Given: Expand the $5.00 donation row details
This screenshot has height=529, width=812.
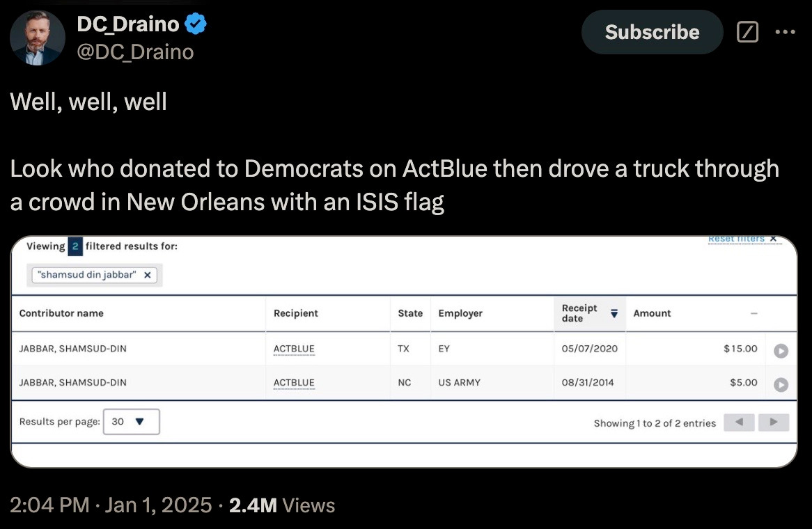Looking at the screenshot, I should pyautogui.click(x=781, y=385).
